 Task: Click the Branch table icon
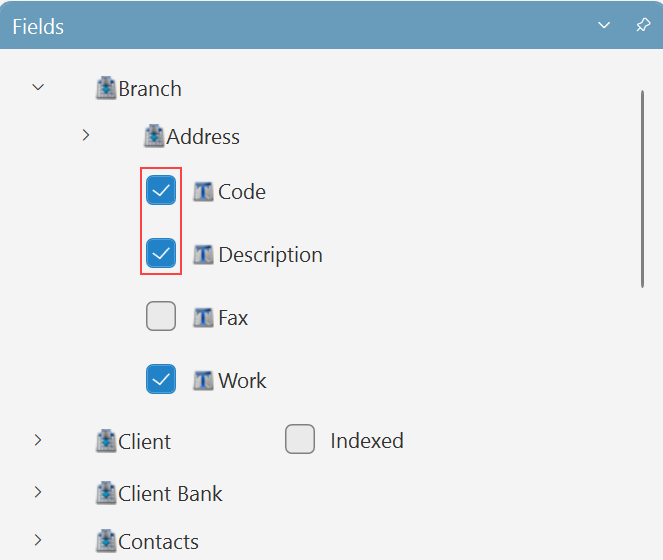106,89
